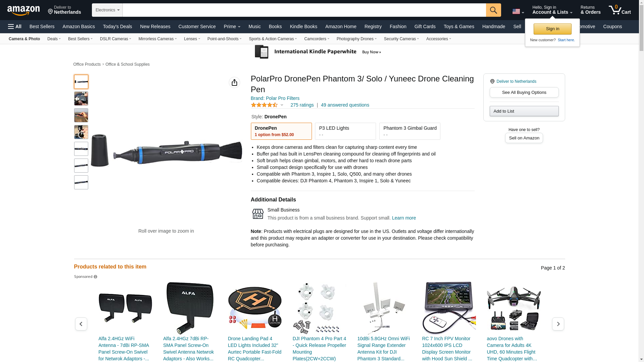
Task: Go to next carousel page arrow
Action: click(x=558, y=324)
